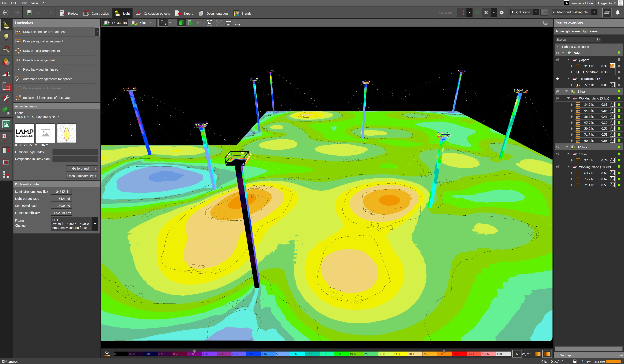This screenshot has height=364, width=624.
Task: Open the Light scene dropdown
Action: (x=536, y=12)
